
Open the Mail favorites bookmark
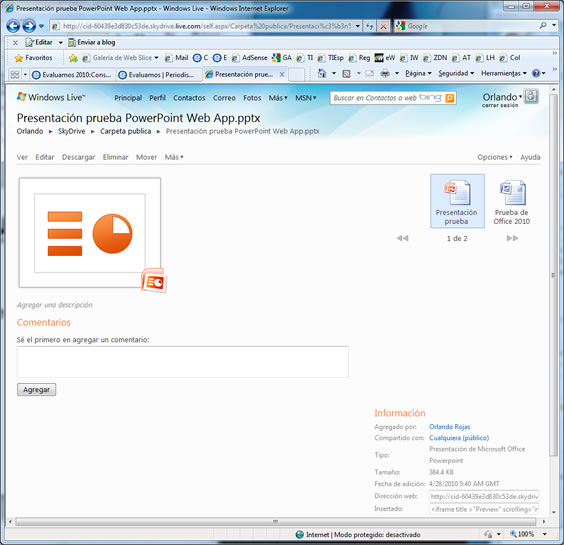coord(176,58)
